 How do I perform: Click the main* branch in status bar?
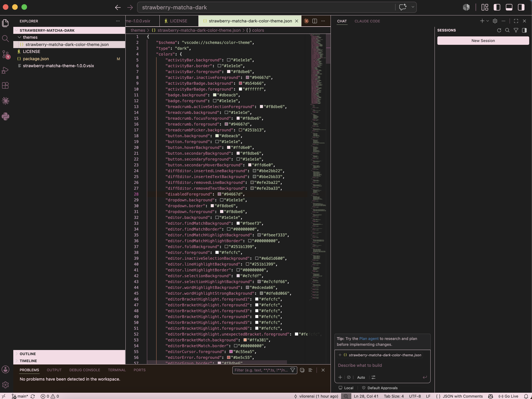click(x=20, y=396)
